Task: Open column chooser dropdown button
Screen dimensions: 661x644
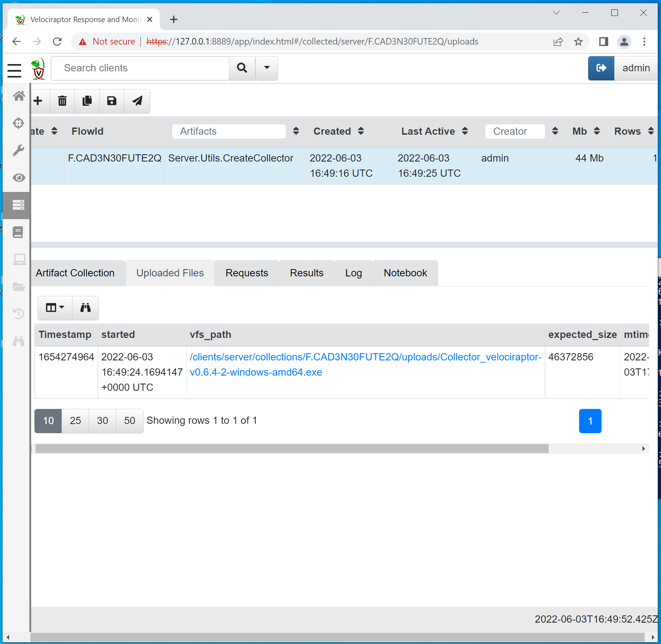Action: pyautogui.click(x=55, y=308)
